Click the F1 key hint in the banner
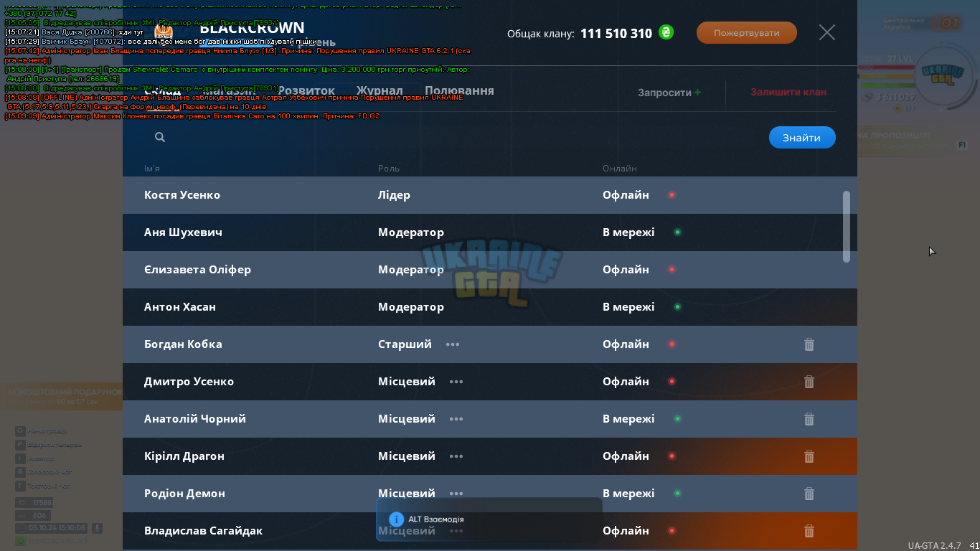 click(x=962, y=145)
